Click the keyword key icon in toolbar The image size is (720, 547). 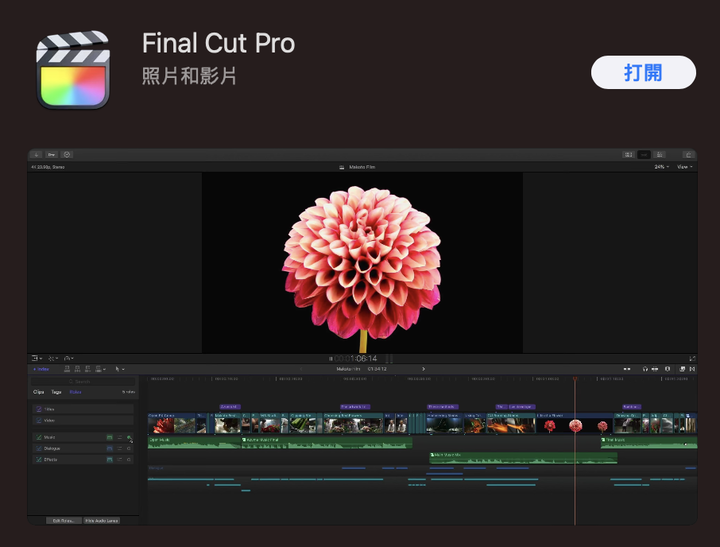(51, 155)
